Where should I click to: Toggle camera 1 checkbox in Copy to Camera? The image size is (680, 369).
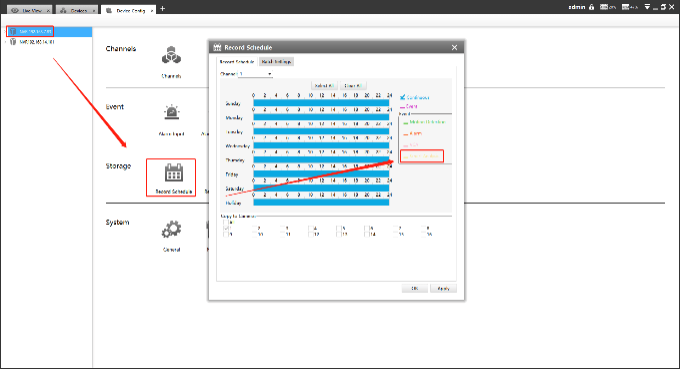(226, 228)
